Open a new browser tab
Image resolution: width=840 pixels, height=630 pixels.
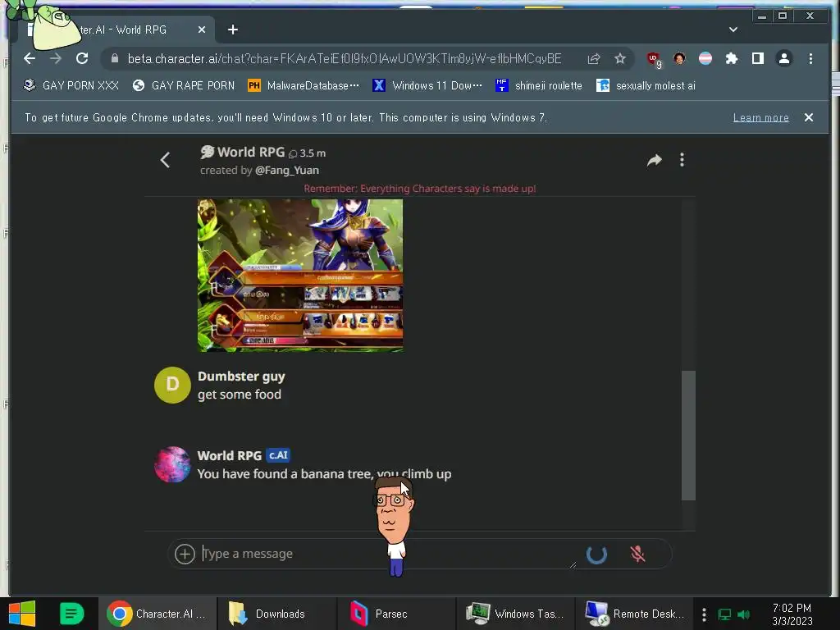click(232, 30)
